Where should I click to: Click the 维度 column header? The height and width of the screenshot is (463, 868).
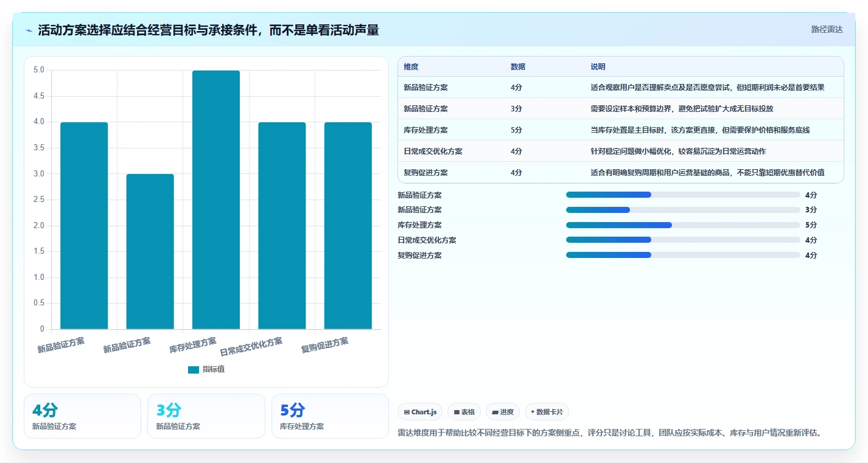[411, 67]
